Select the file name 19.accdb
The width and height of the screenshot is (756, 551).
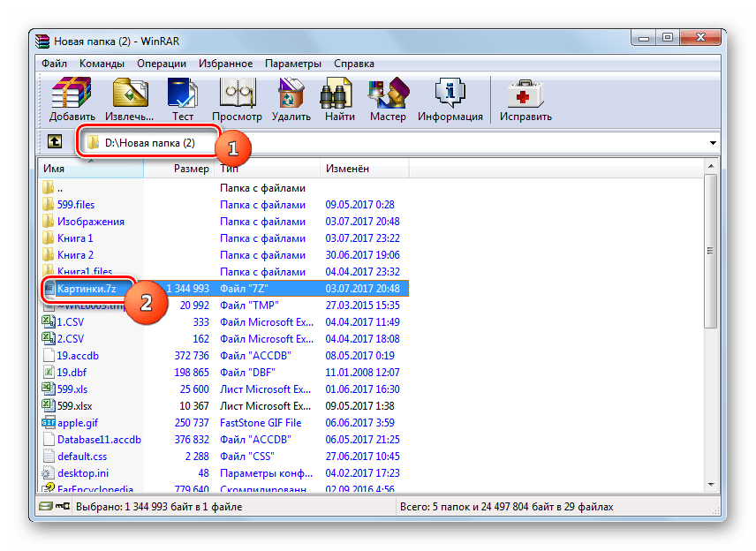point(78,355)
